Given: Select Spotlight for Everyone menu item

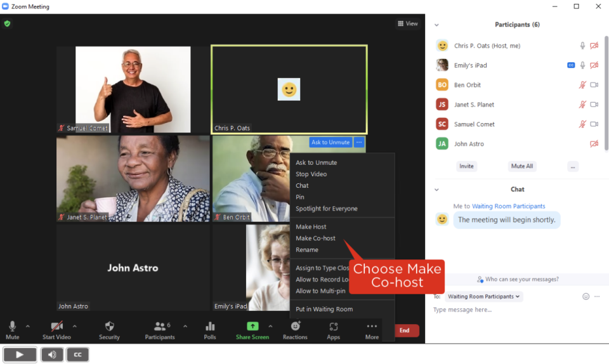Looking at the screenshot, I should pyautogui.click(x=326, y=209).
